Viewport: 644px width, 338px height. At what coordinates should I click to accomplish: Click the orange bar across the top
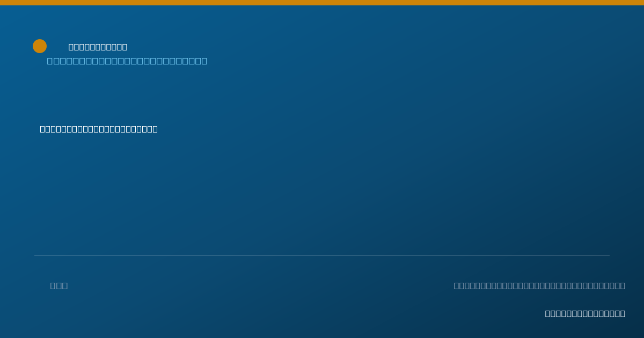tap(322, 3)
